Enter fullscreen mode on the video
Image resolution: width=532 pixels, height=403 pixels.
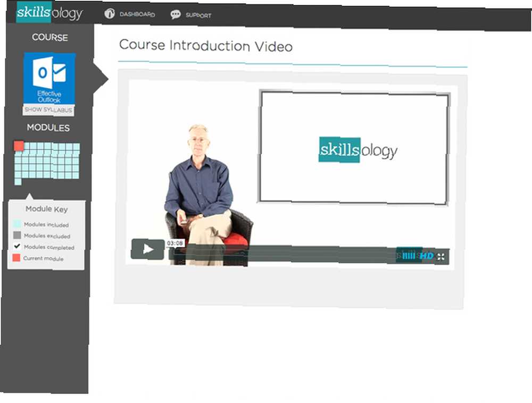pyautogui.click(x=440, y=257)
